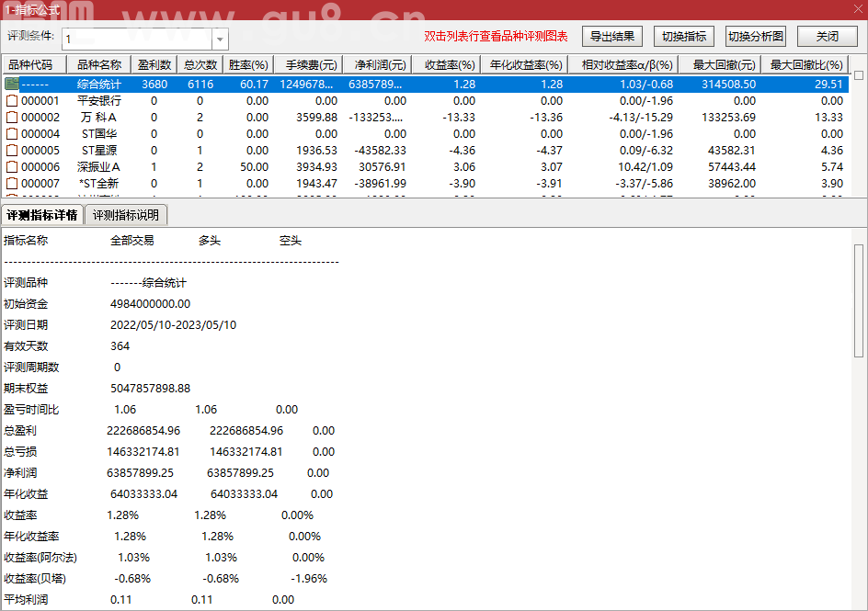The image size is (868, 611).
Task: Sort by 品种代码 column header
Action: pyautogui.click(x=34, y=64)
